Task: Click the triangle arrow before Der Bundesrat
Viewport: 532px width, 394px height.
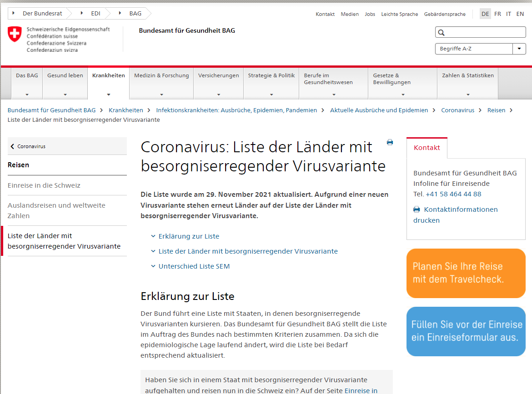Action: tap(14, 13)
